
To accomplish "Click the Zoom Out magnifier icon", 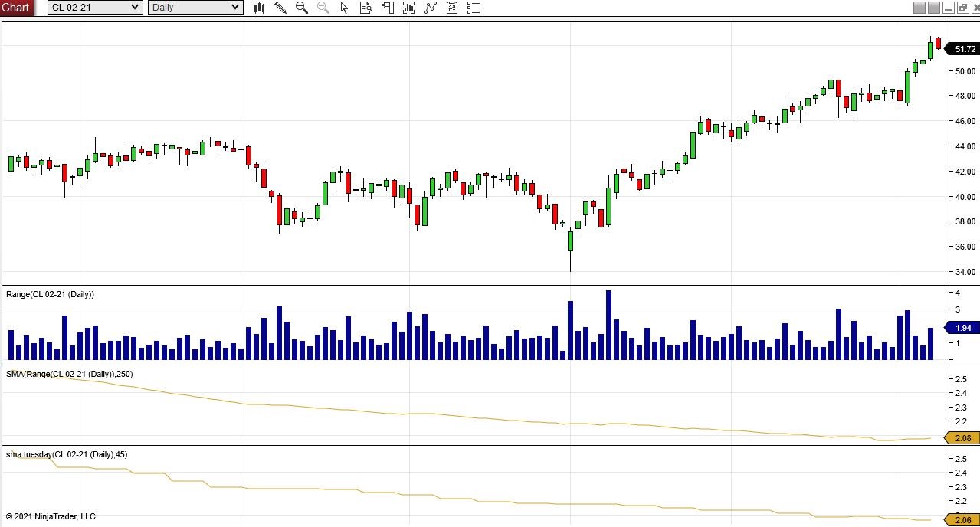I will coord(323,8).
